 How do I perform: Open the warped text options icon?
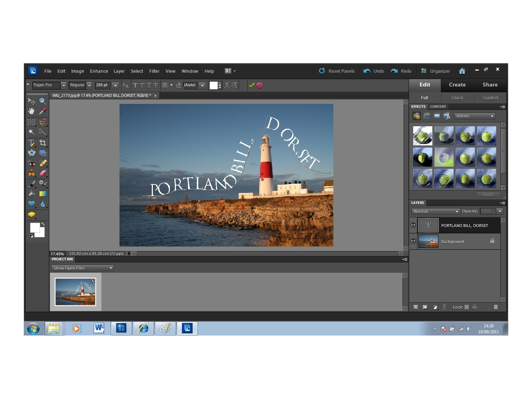click(x=227, y=85)
